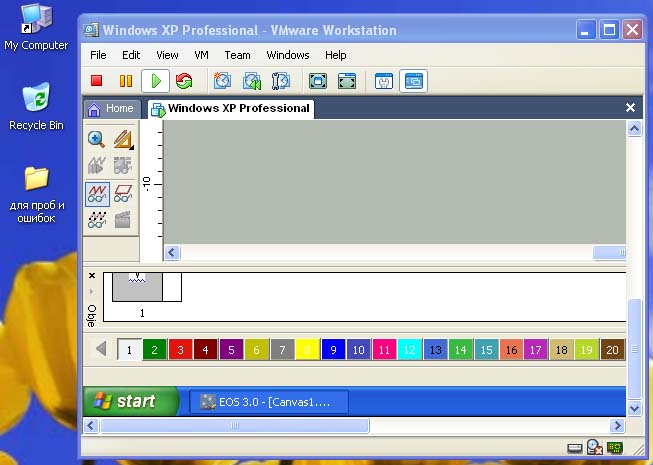Screen dimensions: 653x465
Task: Select yellow color swatch 8
Action: pos(307,350)
